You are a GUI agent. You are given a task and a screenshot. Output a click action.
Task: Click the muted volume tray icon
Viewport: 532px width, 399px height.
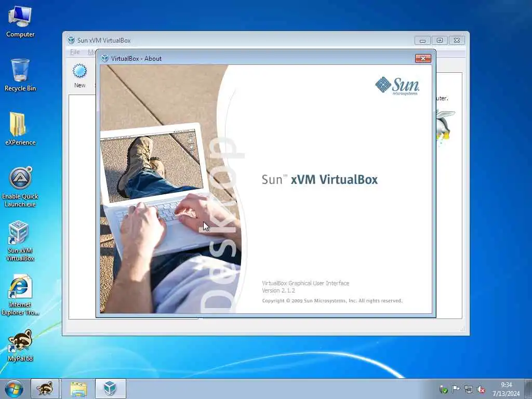pyautogui.click(x=481, y=389)
